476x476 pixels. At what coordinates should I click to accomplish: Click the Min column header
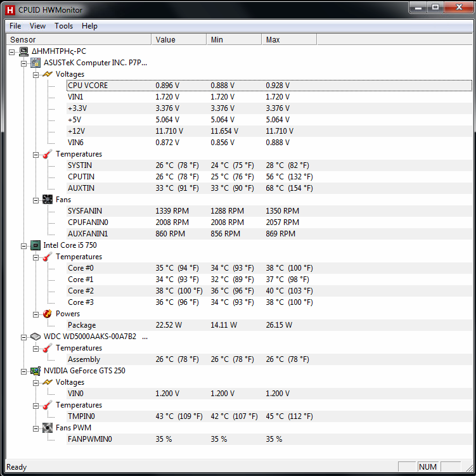click(x=234, y=40)
